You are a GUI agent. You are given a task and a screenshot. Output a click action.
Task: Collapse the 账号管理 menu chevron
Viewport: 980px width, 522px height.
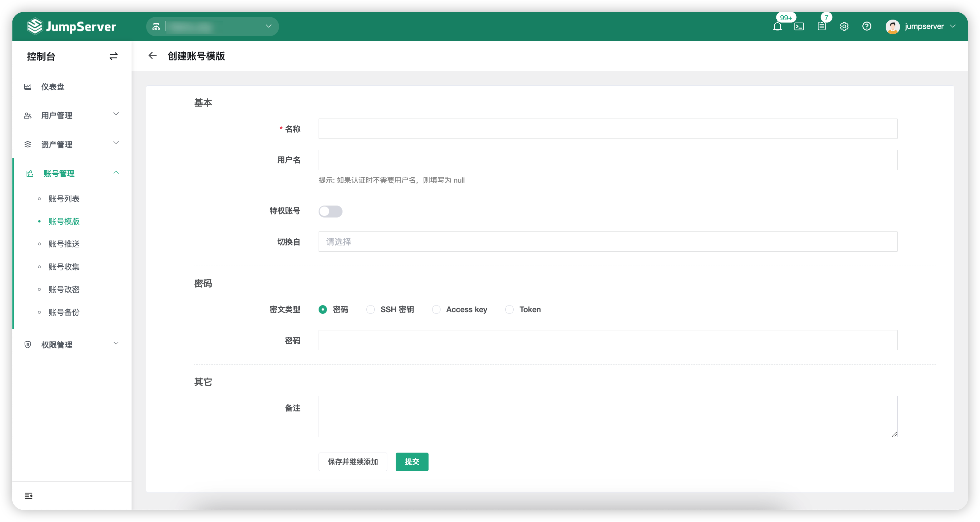coord(116,173)
